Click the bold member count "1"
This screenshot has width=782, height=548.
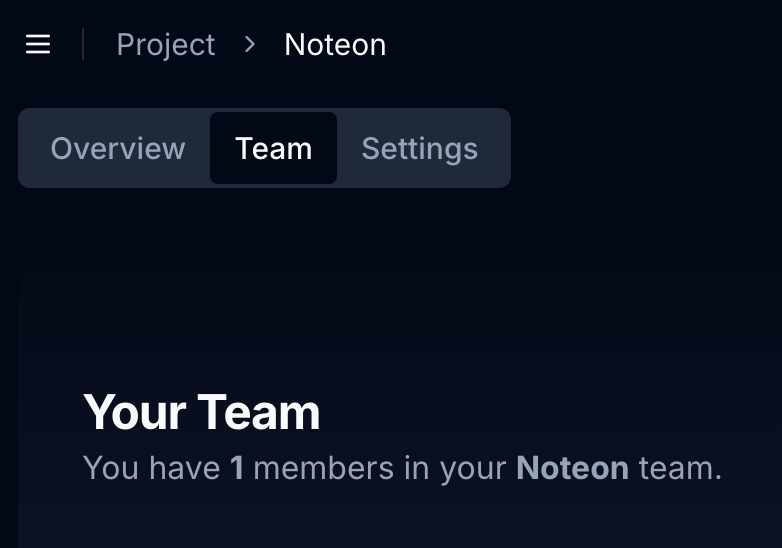click(x=237, y=468)
